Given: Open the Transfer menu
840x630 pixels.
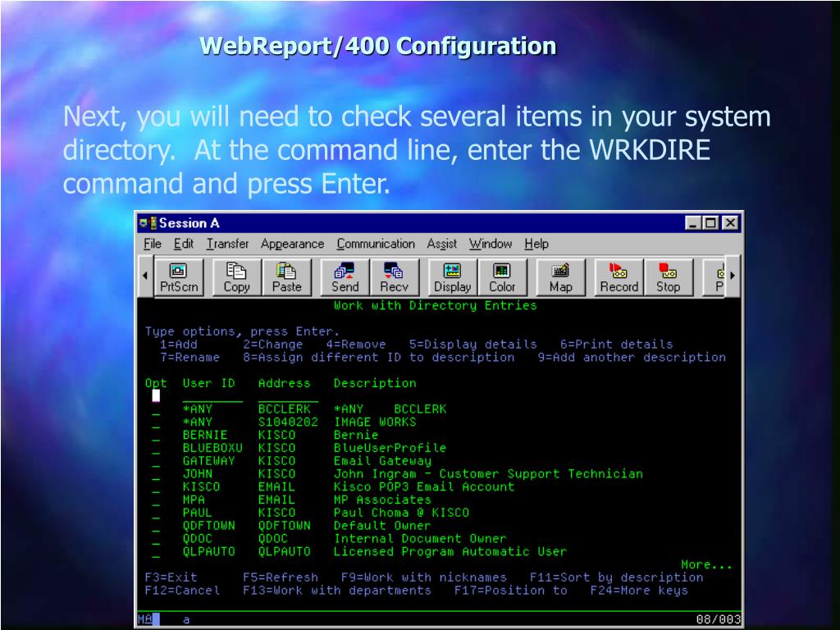Looking at the screenshot, I should [228, 244].
